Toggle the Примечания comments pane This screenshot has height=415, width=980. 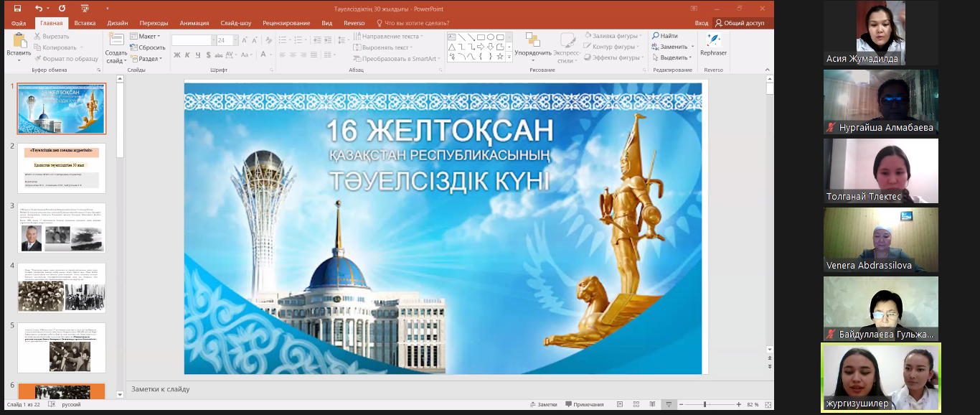click(x=584, y=405)
